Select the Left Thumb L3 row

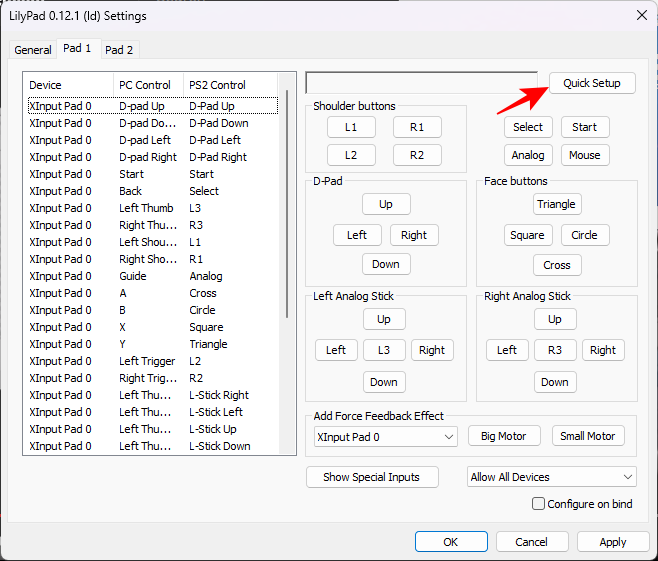point(153,208)
